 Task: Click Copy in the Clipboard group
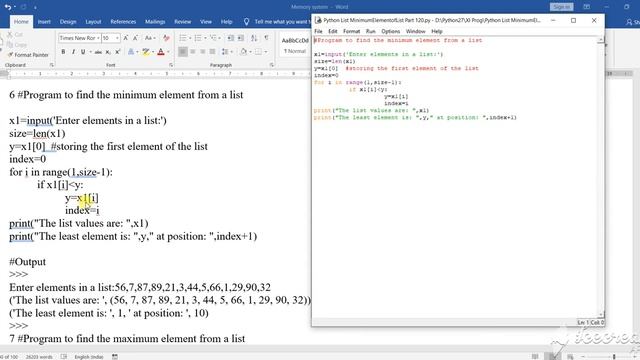17,45
